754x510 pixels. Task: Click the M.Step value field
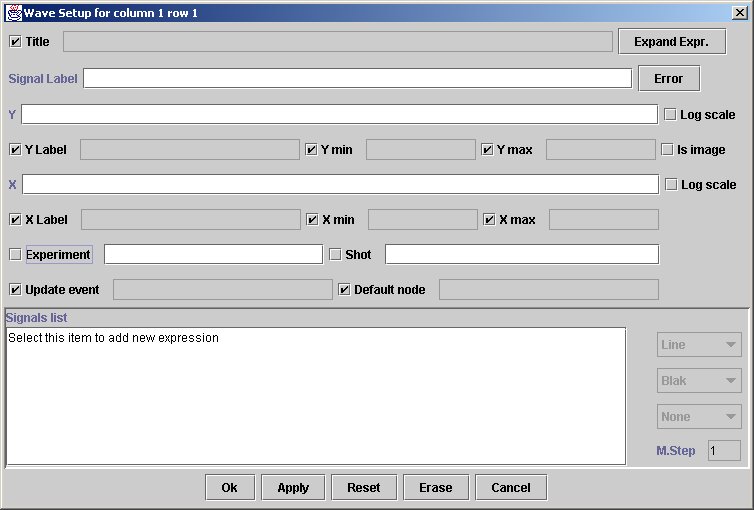pyautogui.click(x=724, y=450)
